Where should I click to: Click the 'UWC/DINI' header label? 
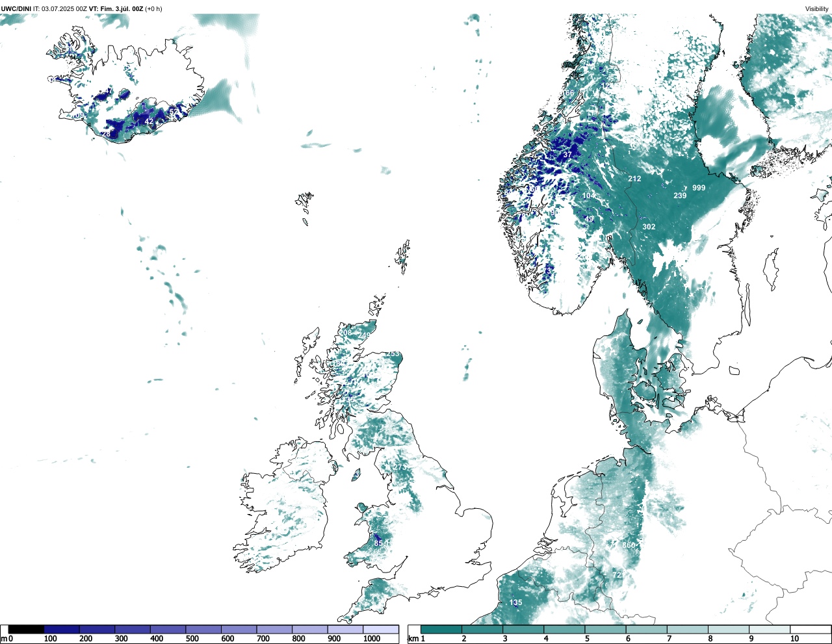point(16,8)
